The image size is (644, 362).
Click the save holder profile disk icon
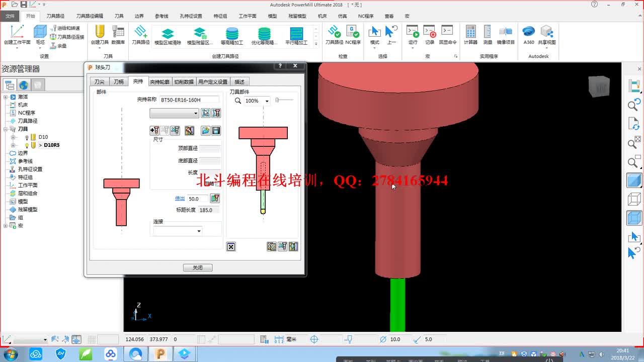[x=216, y=131]
